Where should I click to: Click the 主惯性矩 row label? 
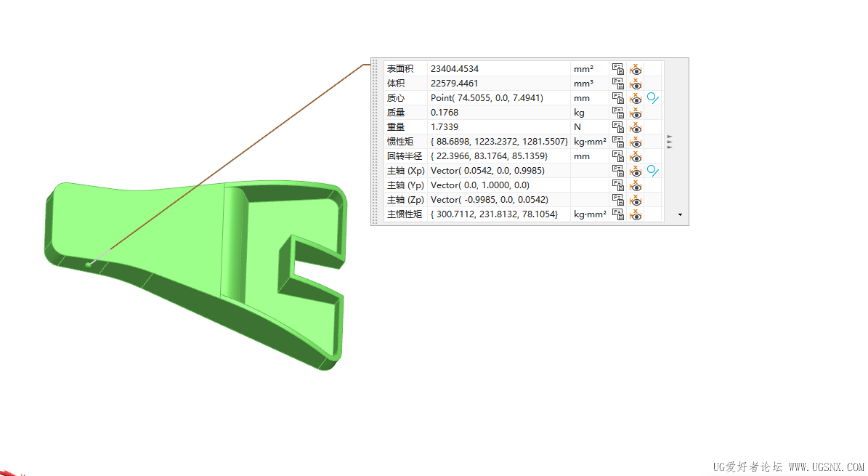pyautogui.click(x=405, y=214)
